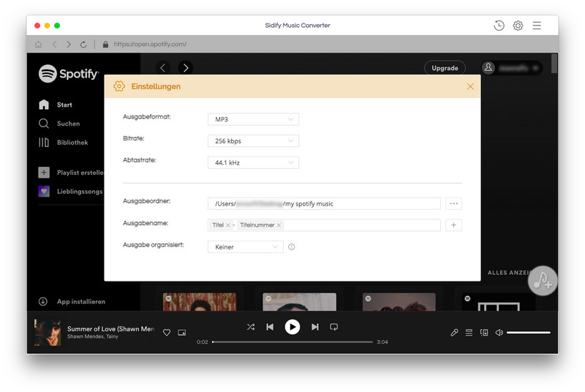The image size is (585, 392).
Task: Reload the Spotify web page
Action: point(83,45)
